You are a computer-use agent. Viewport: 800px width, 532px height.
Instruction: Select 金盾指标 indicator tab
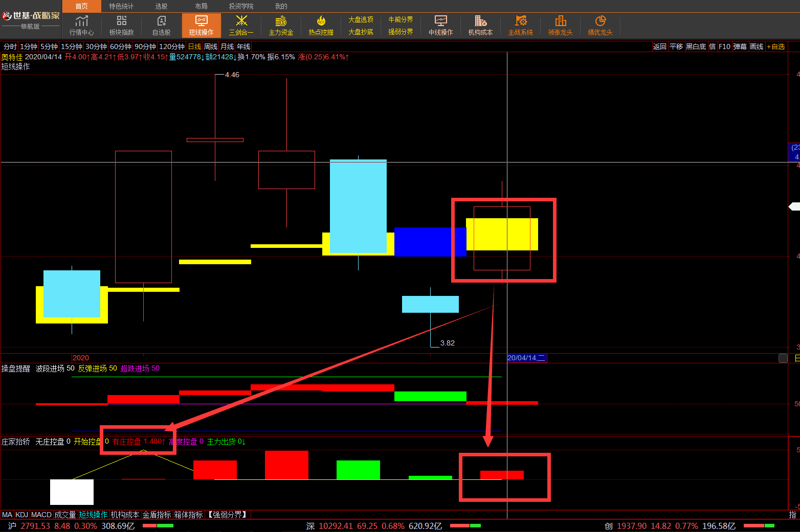point(157,515)
